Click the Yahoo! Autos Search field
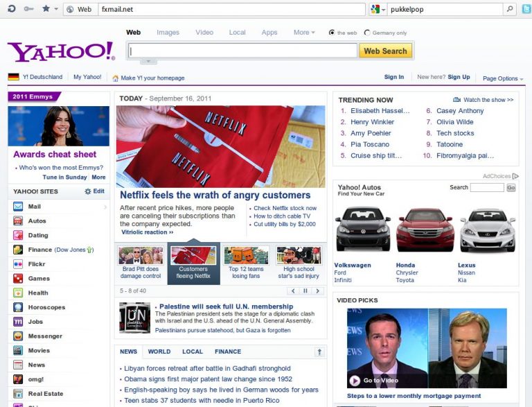The height and width of the screenshot is (407, 532). (487, 187)
